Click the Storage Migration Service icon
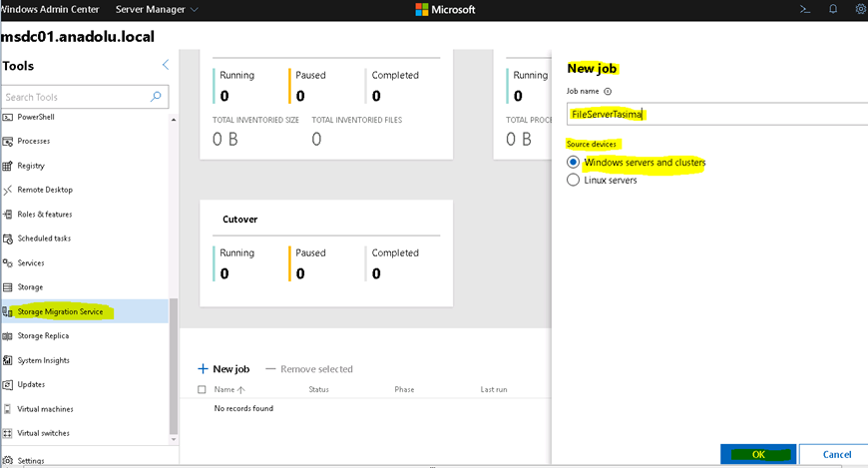868x468 pixels. [x=8, y=311]
